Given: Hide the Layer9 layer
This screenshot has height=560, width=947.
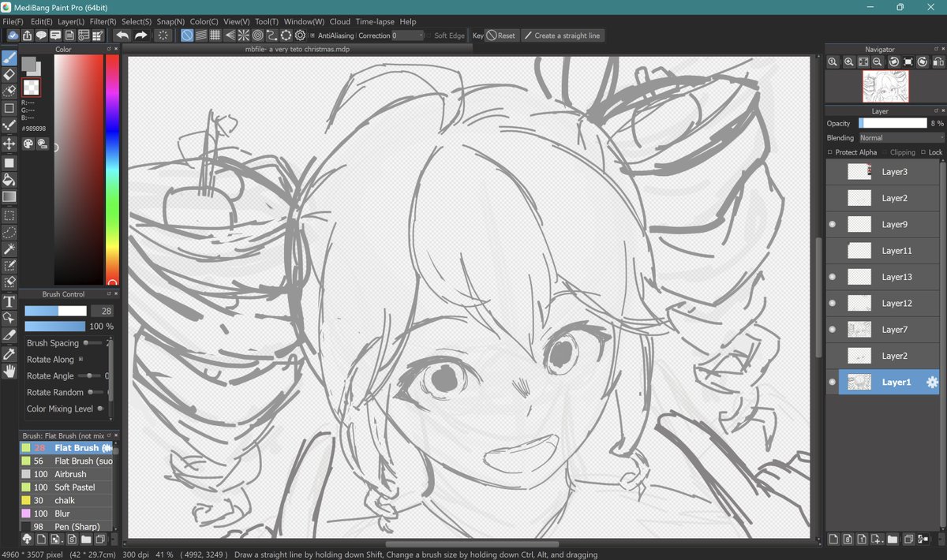Looking at the screenshot, I should [x=832, y=224].
